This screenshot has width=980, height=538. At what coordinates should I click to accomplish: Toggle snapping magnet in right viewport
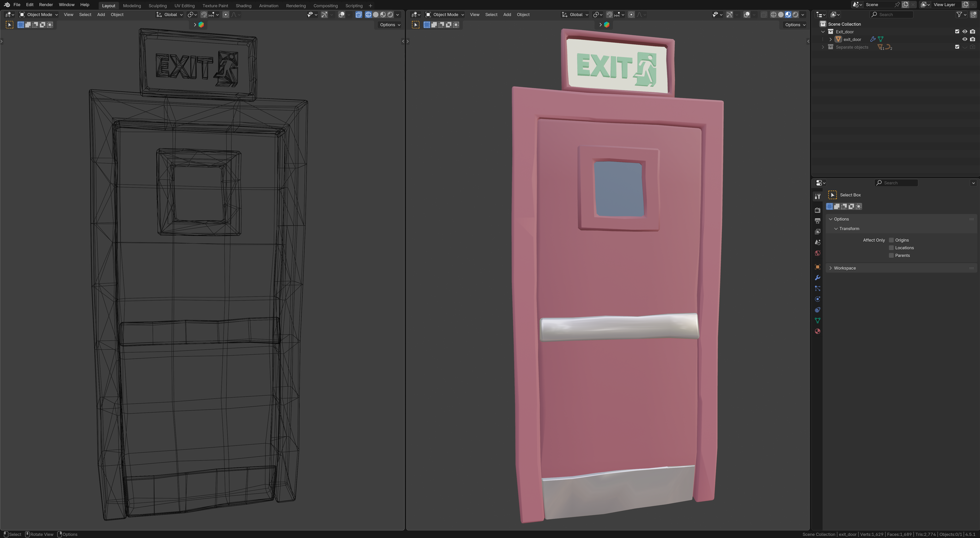coord(609,15)
